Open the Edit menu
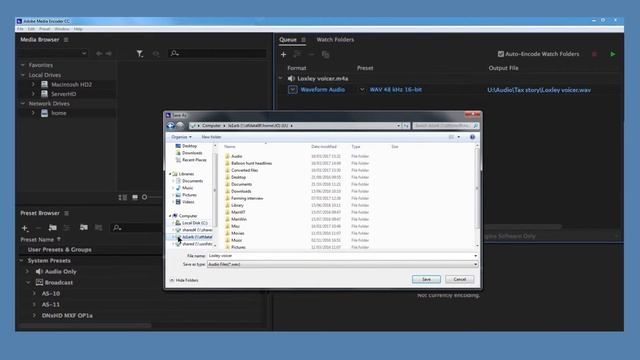This screenshot has width=640, height=360. pyautogui.click(x=31, y=29)
